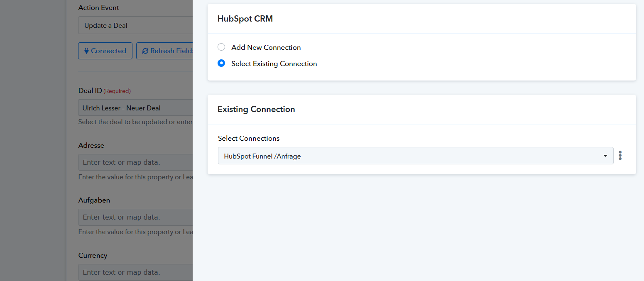Choose Select Existing Connection radio option

[x=221, y=64]
